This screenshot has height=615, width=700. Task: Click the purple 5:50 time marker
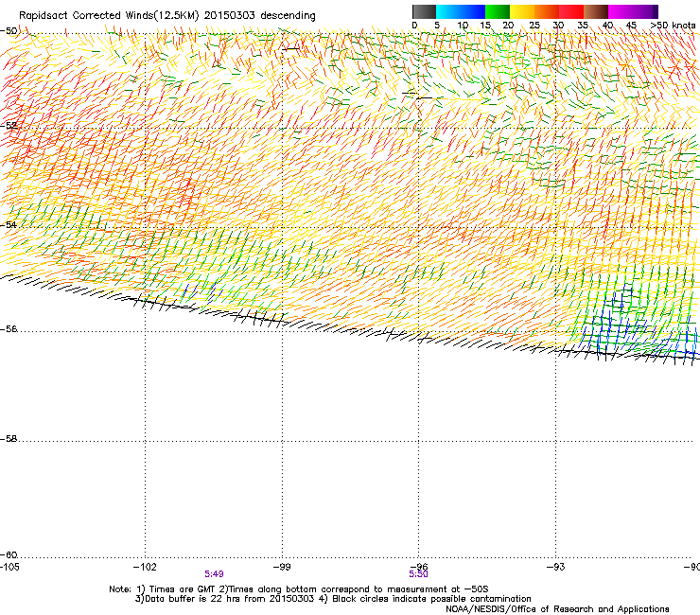click(x=418, y=574)
